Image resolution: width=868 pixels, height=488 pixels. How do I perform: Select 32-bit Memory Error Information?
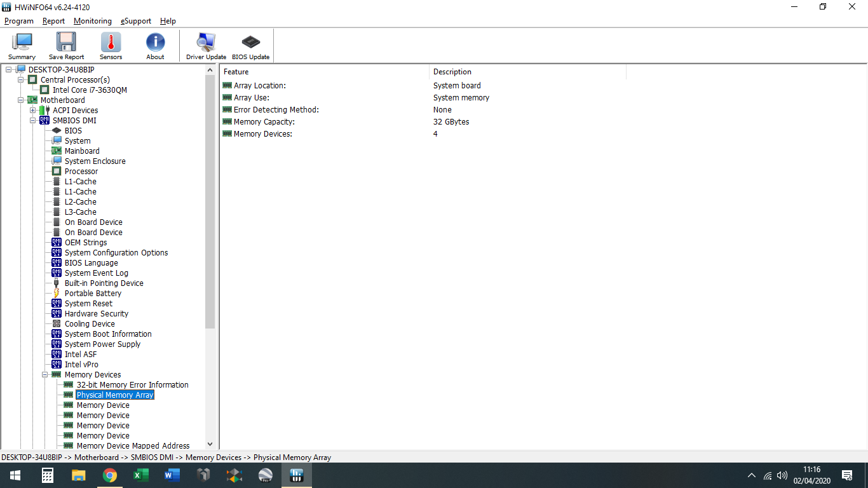click(x=132, y=384)
